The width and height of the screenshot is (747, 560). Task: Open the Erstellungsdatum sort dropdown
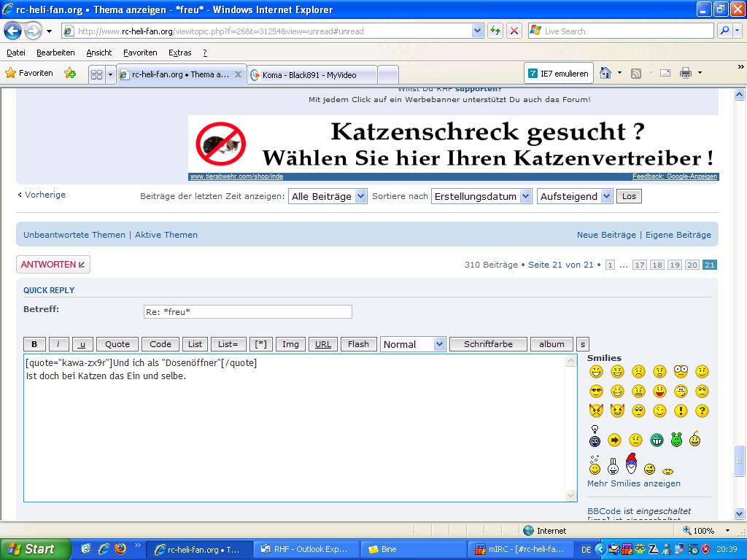pos(481,196)
